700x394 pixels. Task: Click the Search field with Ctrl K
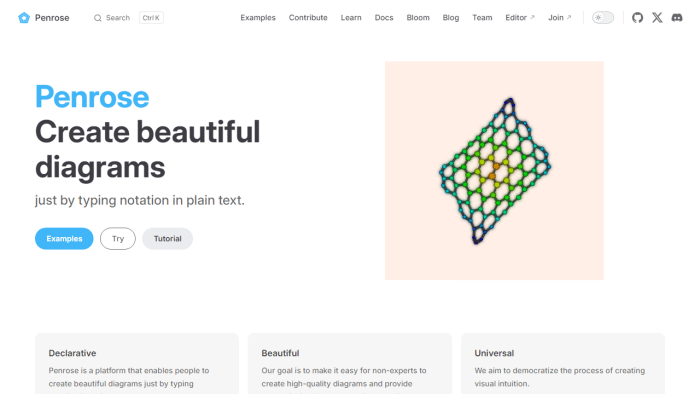pos(128,18)
